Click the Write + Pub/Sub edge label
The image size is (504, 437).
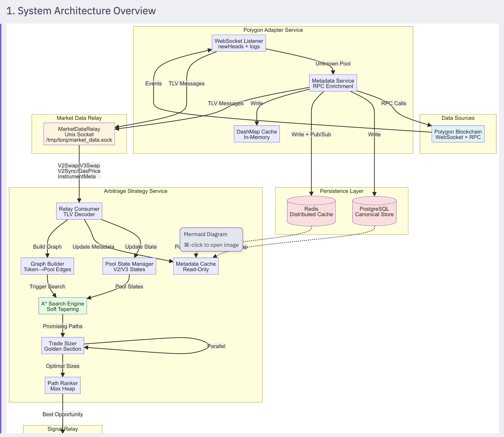pyautogui.click(x=311, y=134)
